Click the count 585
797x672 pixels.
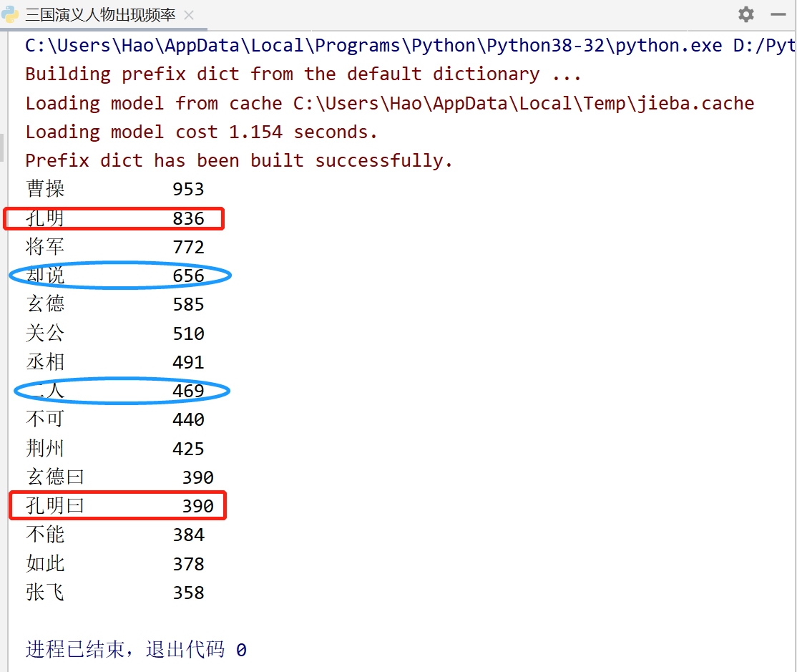point(188,304)
